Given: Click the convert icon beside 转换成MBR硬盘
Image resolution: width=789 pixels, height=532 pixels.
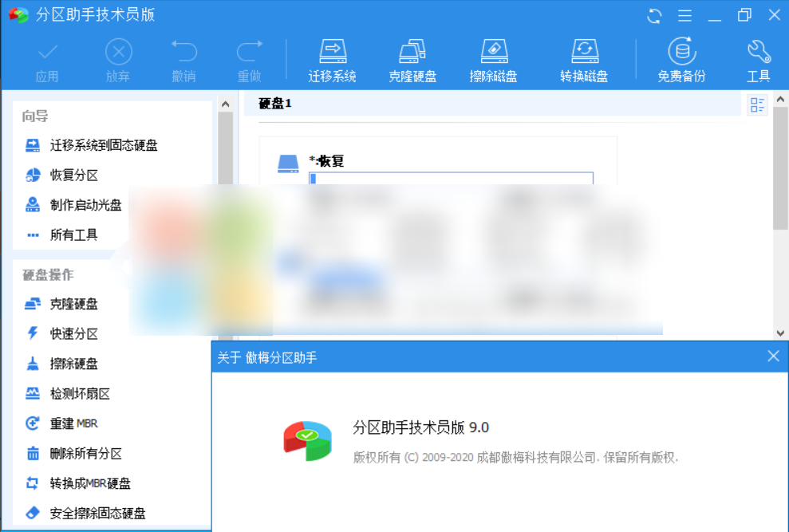Looking at the screenshot, I should pyautogui.click(x=33, y=483).
